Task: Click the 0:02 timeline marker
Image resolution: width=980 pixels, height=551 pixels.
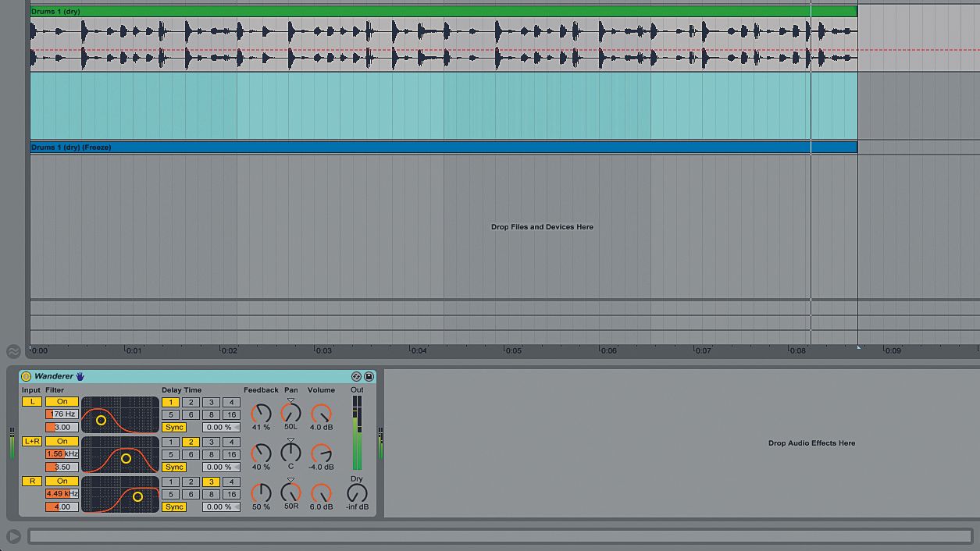Action: (x=229, y=351)
